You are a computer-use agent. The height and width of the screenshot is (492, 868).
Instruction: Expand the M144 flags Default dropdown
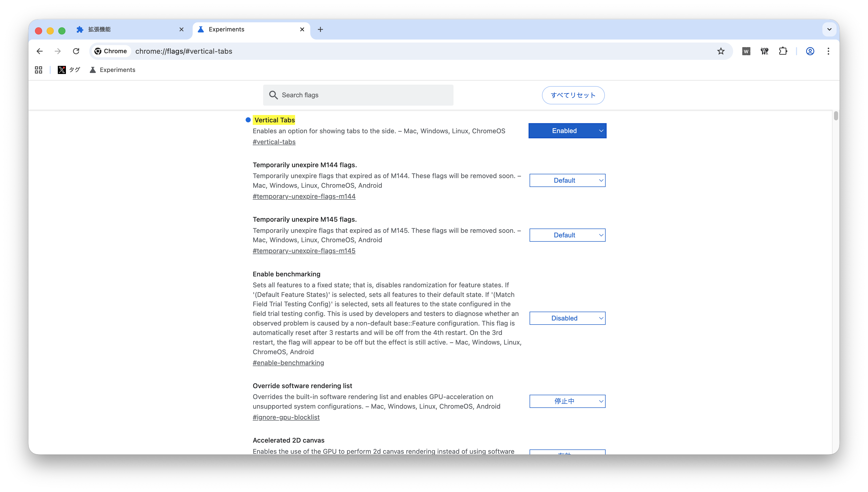pyautogui.click(x=567, y=180)
